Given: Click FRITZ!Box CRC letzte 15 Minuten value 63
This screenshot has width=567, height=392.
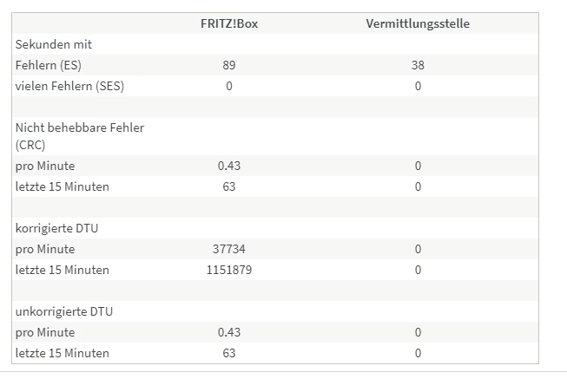Looking at the screenshot, I should click(x=229, y=186).
